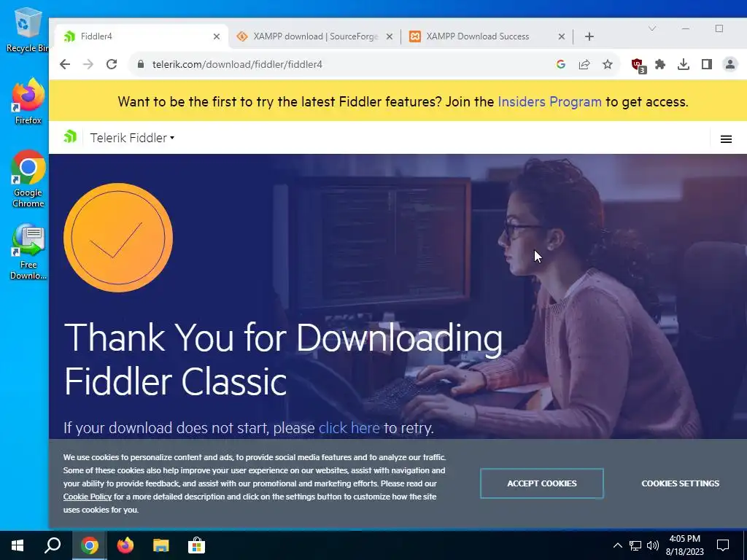747x560 pixels.
Task: Share this page via share icon
Action: 584,64
